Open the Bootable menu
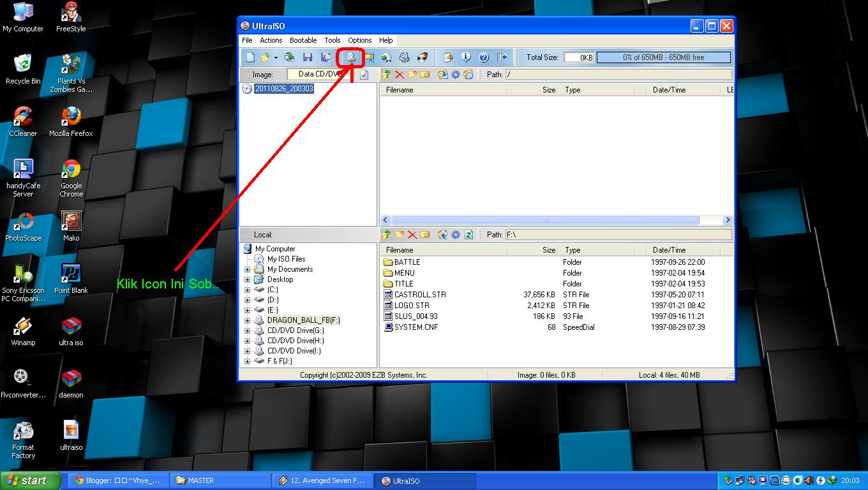The height and width of the screenshot is (490, 868). 303,40
